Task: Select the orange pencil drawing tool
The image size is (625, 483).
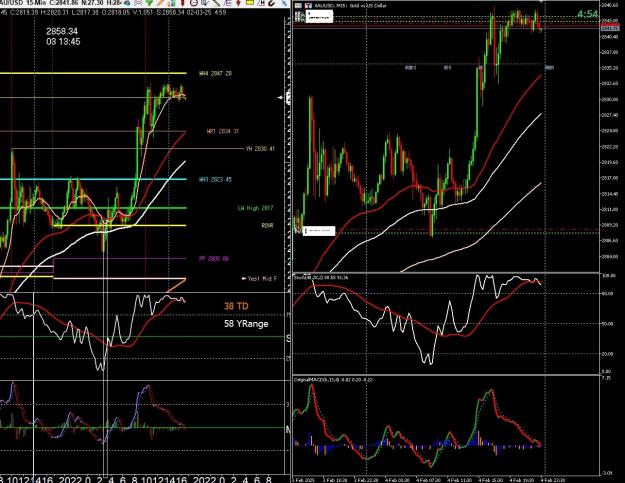Action: [x=161, y=3]
